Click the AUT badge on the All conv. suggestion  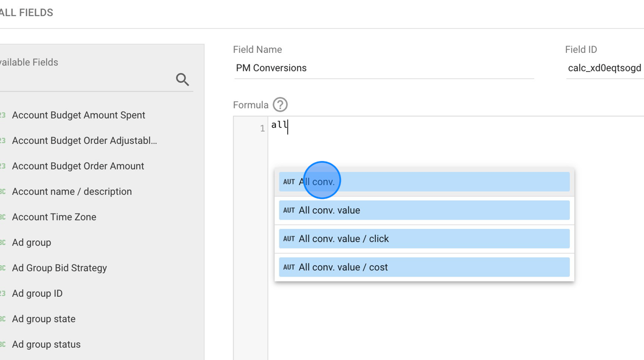288,181
